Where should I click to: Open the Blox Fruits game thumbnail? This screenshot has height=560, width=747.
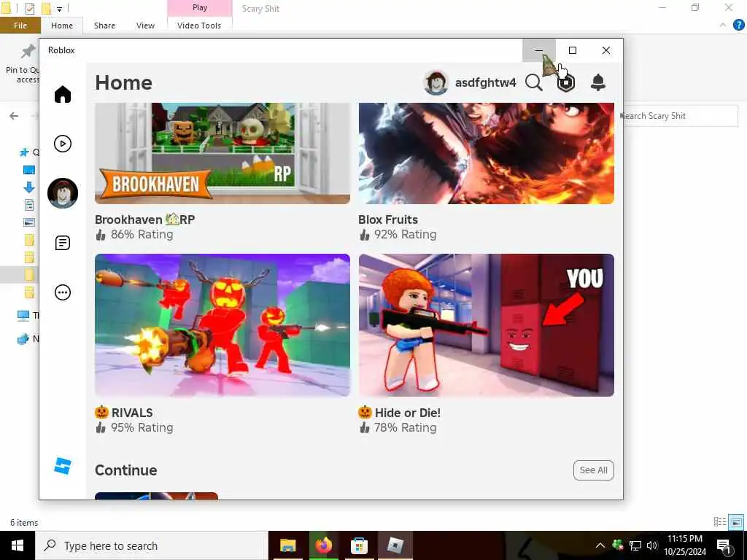pyautogui.click(x=487, y=153)
